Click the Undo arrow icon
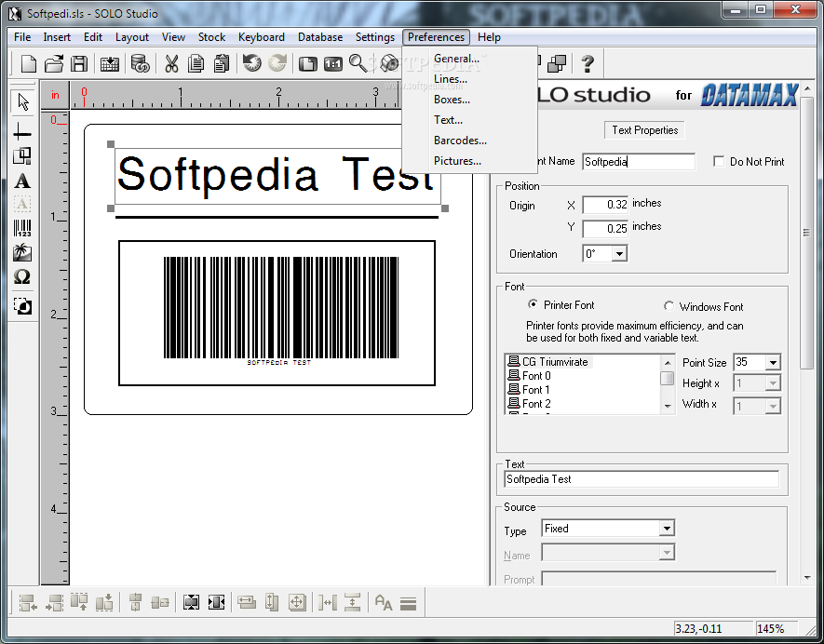The width and height of the screenshot is (824, 644). tap(251, 63)
